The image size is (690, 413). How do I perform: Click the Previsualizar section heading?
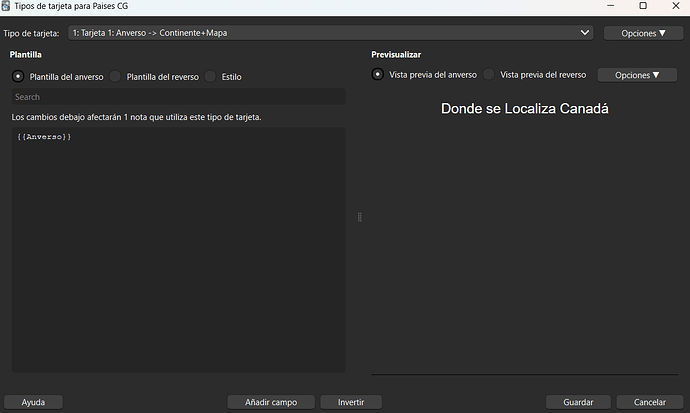[x=396, y=55]
